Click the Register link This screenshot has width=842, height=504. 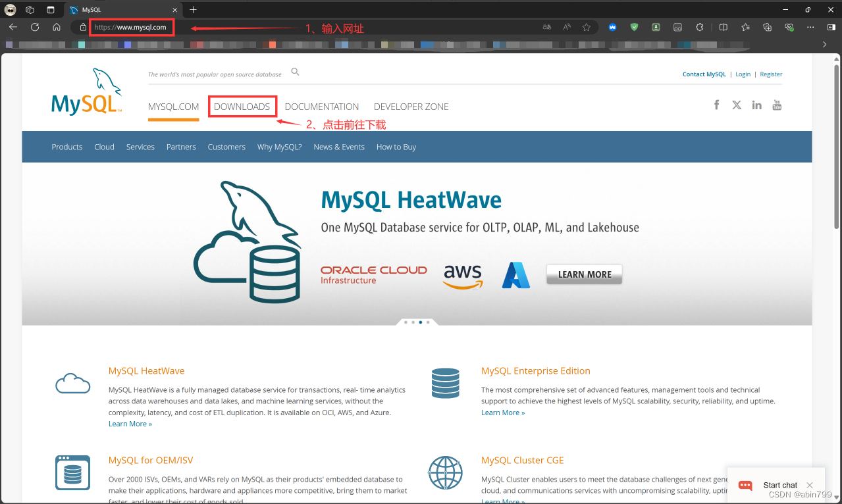pyautogui.click(x=771, y=74)
